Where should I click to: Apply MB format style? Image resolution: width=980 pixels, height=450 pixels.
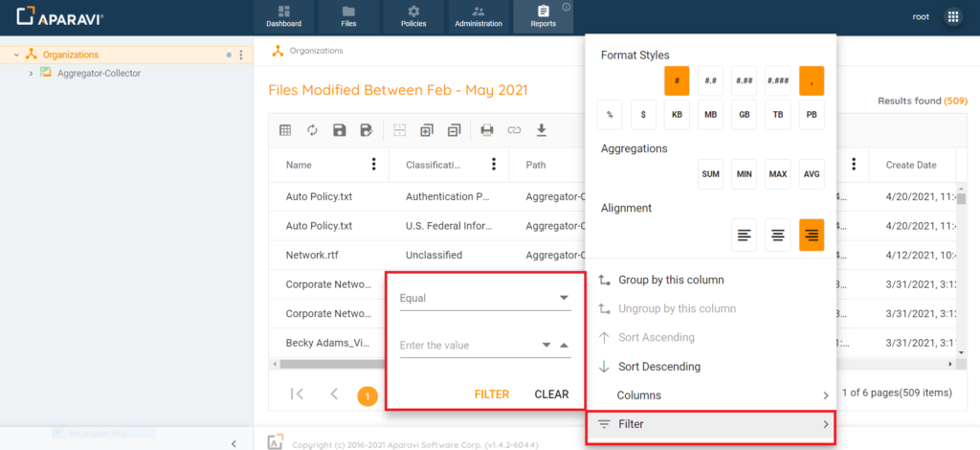pyautogui.click(x=711, y=115)
